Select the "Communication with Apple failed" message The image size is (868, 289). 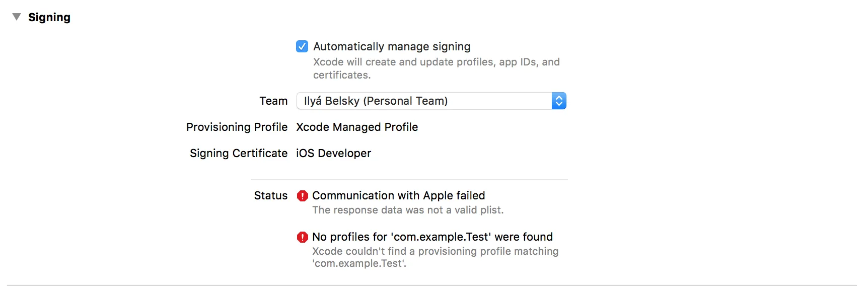(x=398, y=195)
